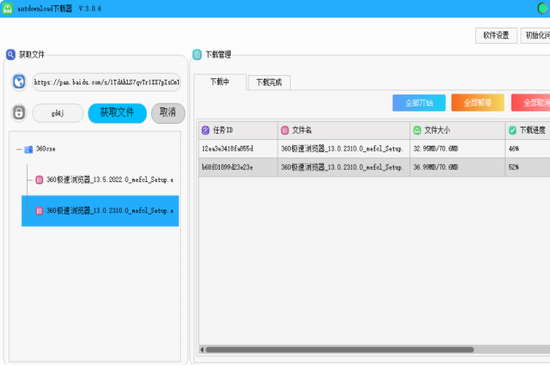
Task: Select tree item 360极速浏览器_13.5.2022.0 setup
Action: point(110,180)
